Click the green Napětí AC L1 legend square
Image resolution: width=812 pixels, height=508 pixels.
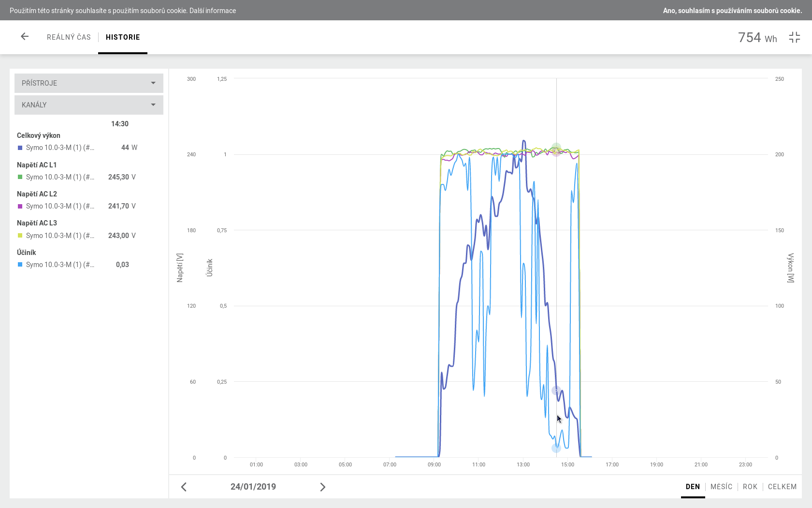(x=20, y=177)
